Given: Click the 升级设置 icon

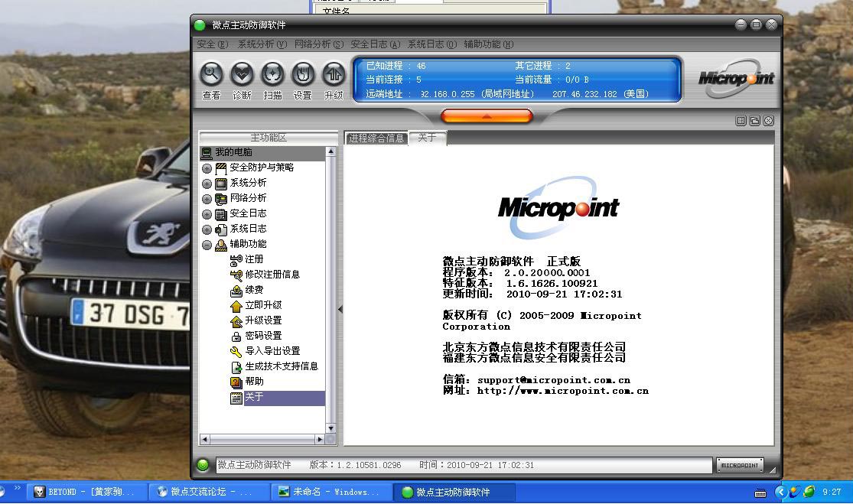Looking at the screenshot, I should coord(236,320).
